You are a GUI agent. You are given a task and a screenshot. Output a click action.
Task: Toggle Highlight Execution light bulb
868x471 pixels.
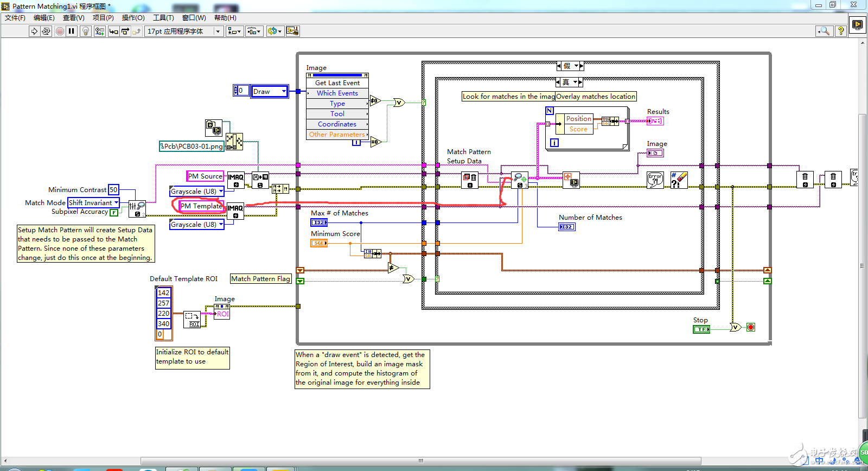tap(85, 31)
